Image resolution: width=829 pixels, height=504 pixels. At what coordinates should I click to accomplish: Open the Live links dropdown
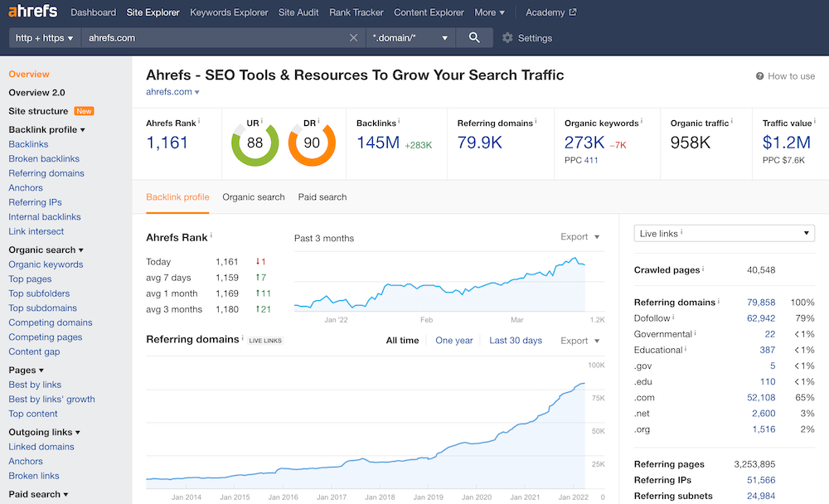tap(725, 233)
